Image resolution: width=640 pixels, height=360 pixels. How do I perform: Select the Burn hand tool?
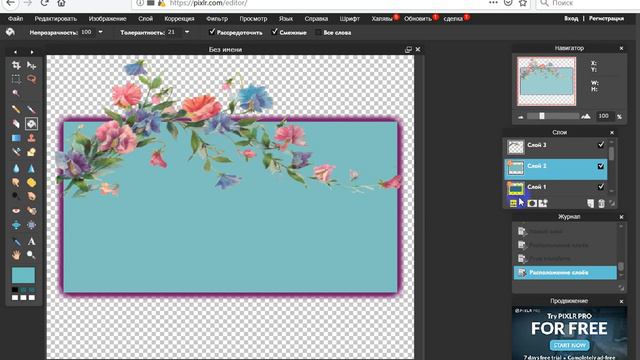pos(31,196)
